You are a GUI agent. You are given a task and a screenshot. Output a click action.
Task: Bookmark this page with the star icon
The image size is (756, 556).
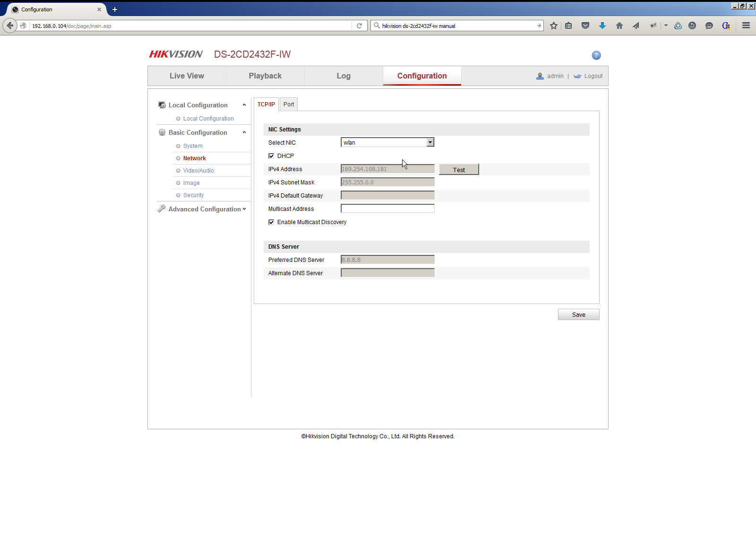coord(554,26)
